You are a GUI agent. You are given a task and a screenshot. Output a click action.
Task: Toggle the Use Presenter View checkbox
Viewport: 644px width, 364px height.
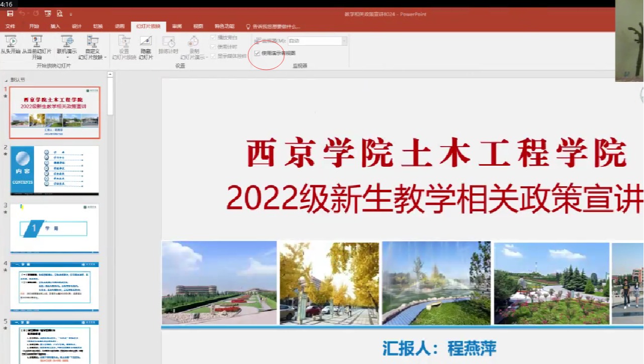[257, 53]
